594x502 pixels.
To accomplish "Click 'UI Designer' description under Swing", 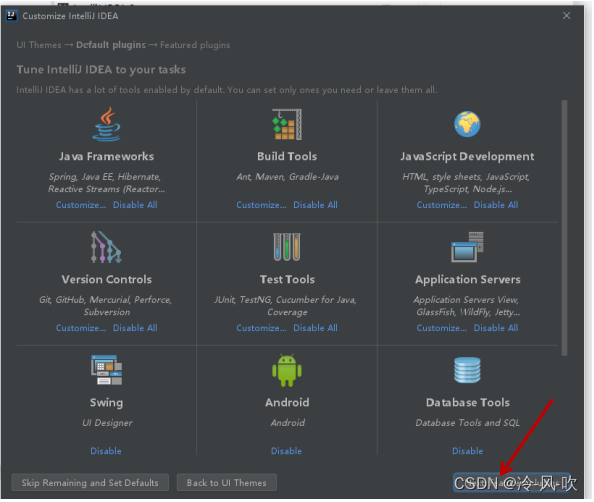I will point(108,423).
